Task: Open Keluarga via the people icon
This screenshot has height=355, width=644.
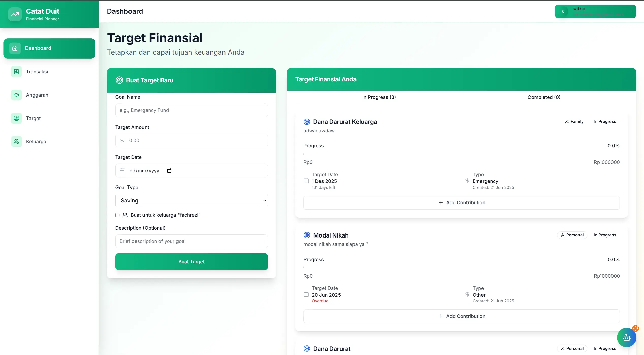Action: (16, 142)
